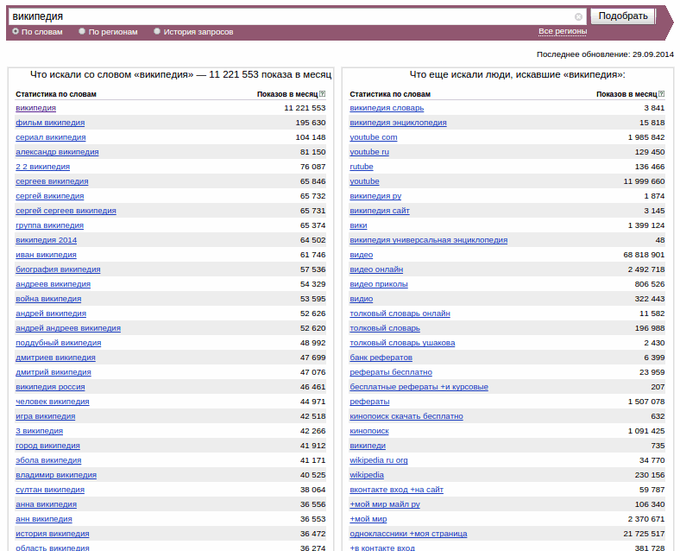
Task: Open the 'википедия ру' link
Action: 376,196
